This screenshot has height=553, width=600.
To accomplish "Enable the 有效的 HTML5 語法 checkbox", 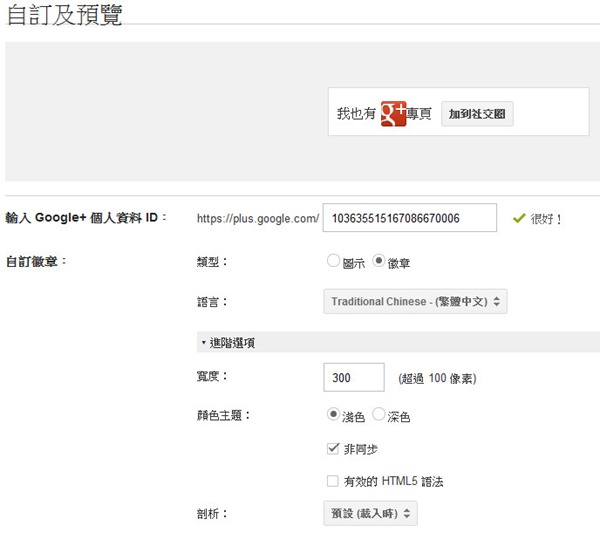I will point(333,481).
